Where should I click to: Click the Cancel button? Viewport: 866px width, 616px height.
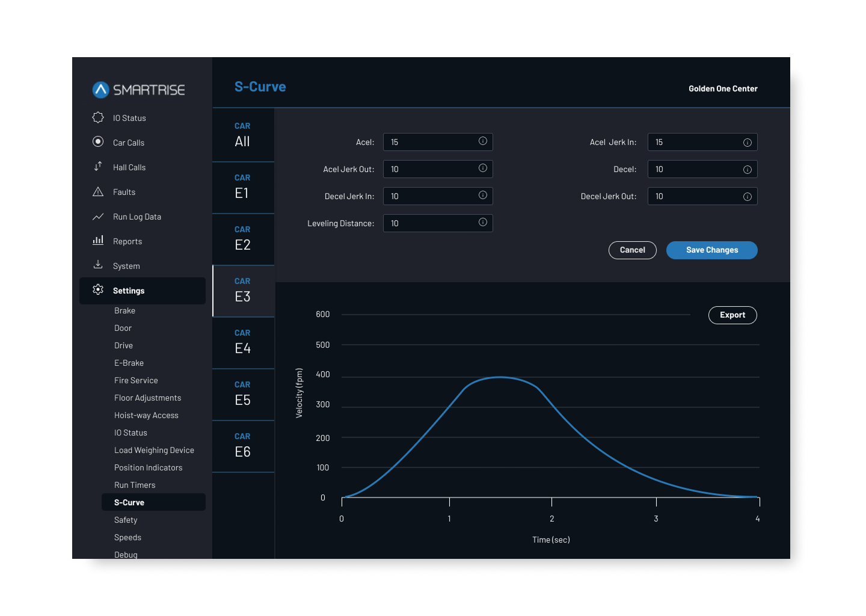coord(632,250)
